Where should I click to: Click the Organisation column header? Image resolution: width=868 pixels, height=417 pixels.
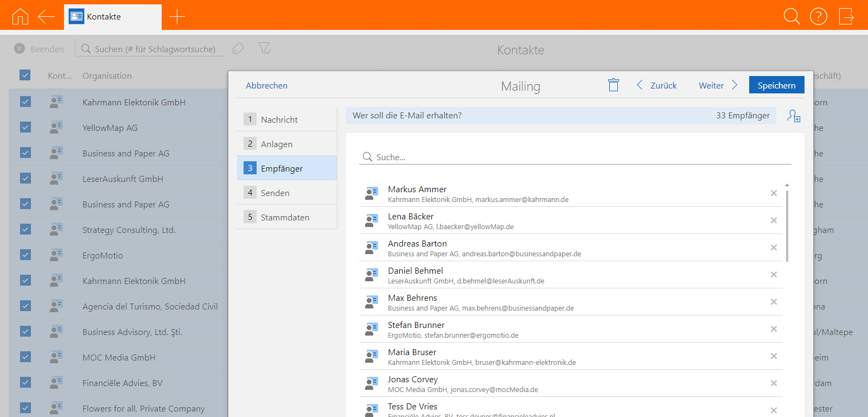point(107,75)
